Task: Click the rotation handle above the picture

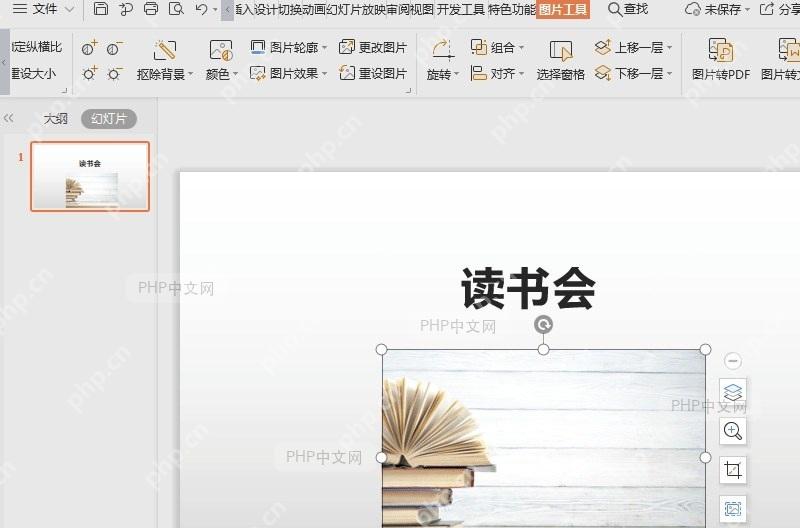Action: tap(543, 324)
